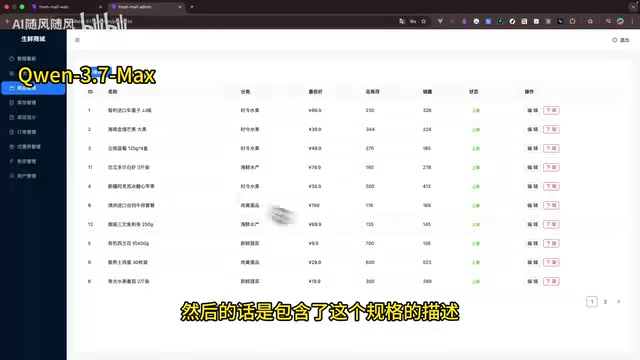Click the 生鲜商城 logo title
640x360 pixels.
pyautogui.click(x=33, y=39)
